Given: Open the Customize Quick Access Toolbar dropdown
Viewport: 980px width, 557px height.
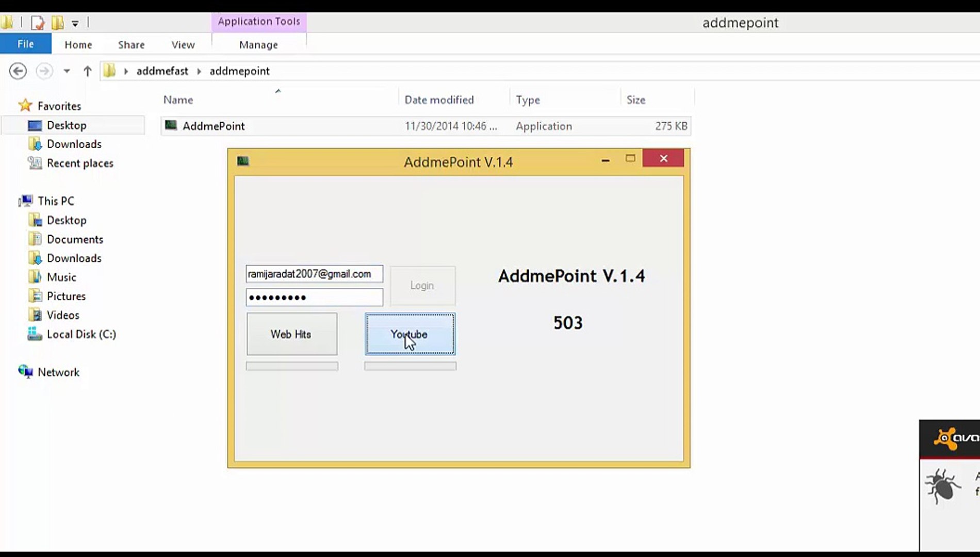Looking at the screenshot, I should click(x=75, y=23).
